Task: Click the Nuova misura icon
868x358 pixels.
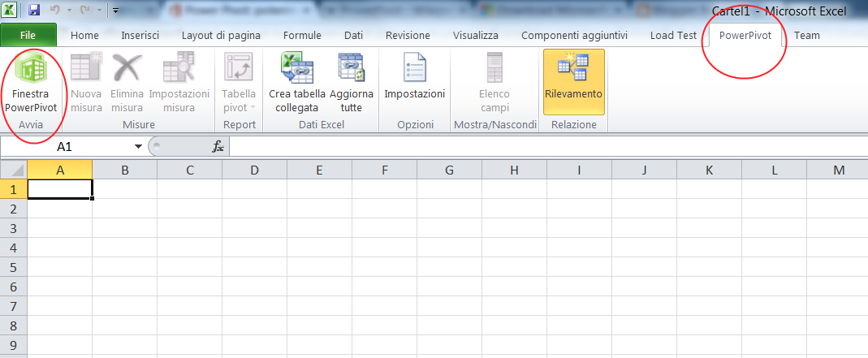Action: [x=86, y=67]
